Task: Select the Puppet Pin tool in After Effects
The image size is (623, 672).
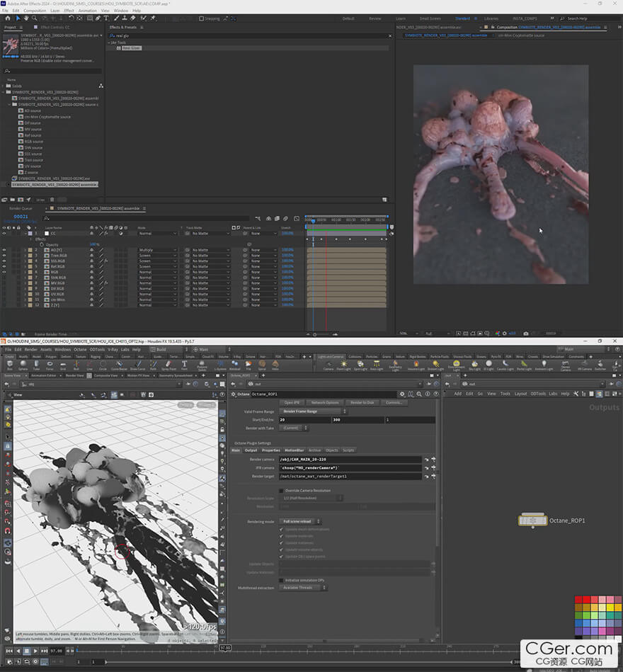Action: coord(153,18)
